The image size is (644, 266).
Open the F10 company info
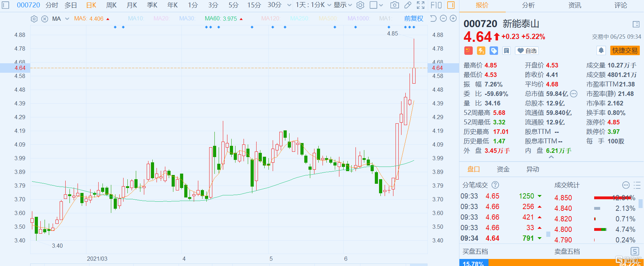point(436,5)
